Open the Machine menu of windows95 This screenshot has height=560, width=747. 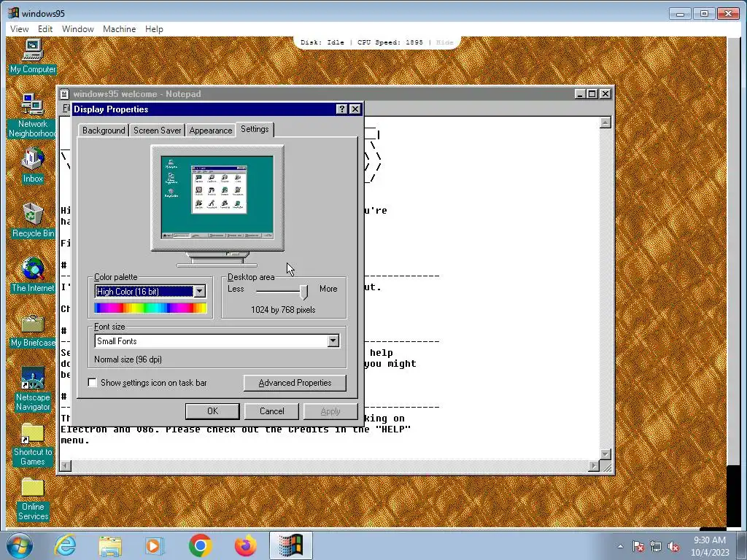pyautogui.click(x=119, y=29)
